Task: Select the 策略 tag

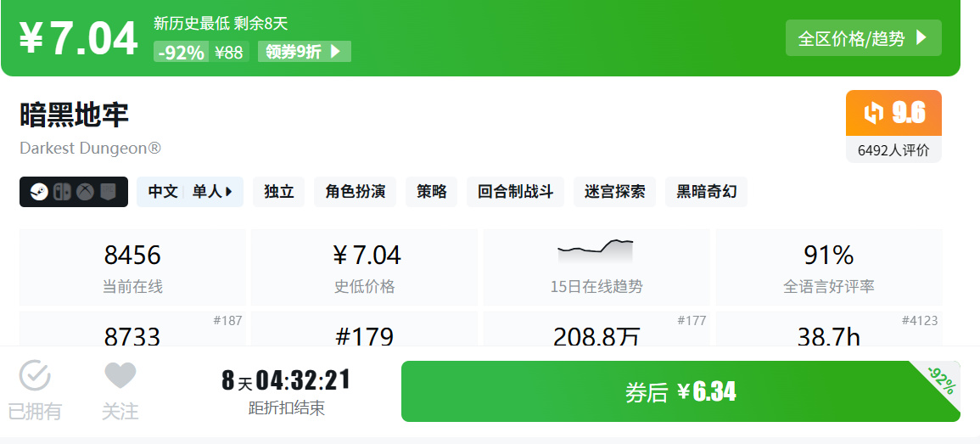Action: (x=431, y=192)
